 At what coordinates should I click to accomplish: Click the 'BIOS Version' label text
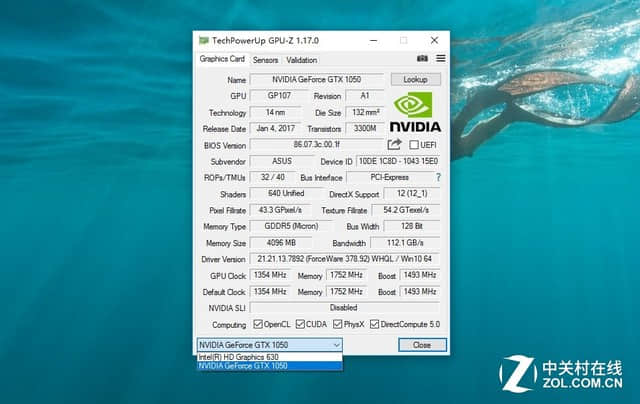(225, 145)
